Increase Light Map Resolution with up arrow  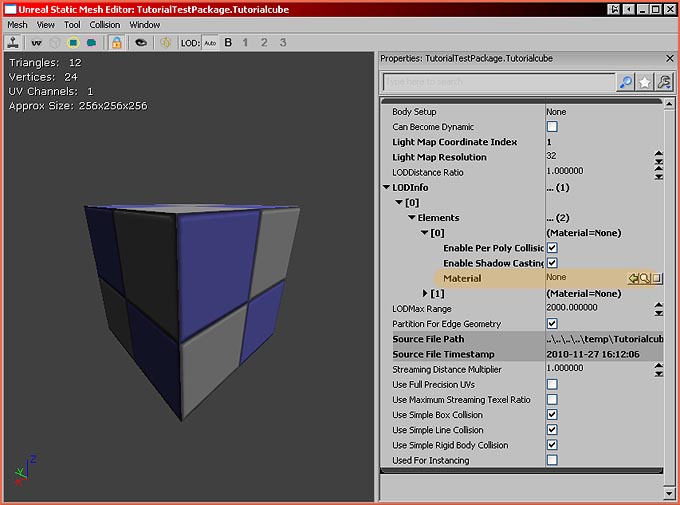[659, 153]
